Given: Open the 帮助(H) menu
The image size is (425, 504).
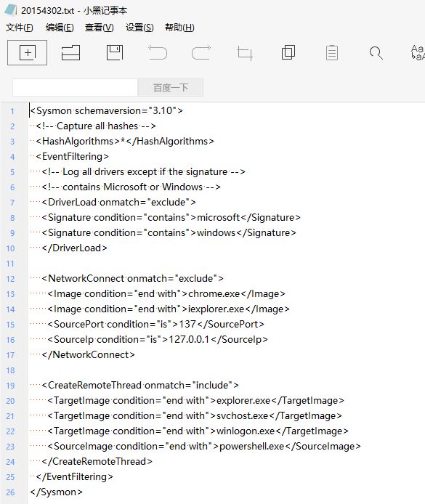Looking at the screenshot, I should pyautogui.click(x=179, y=28).
